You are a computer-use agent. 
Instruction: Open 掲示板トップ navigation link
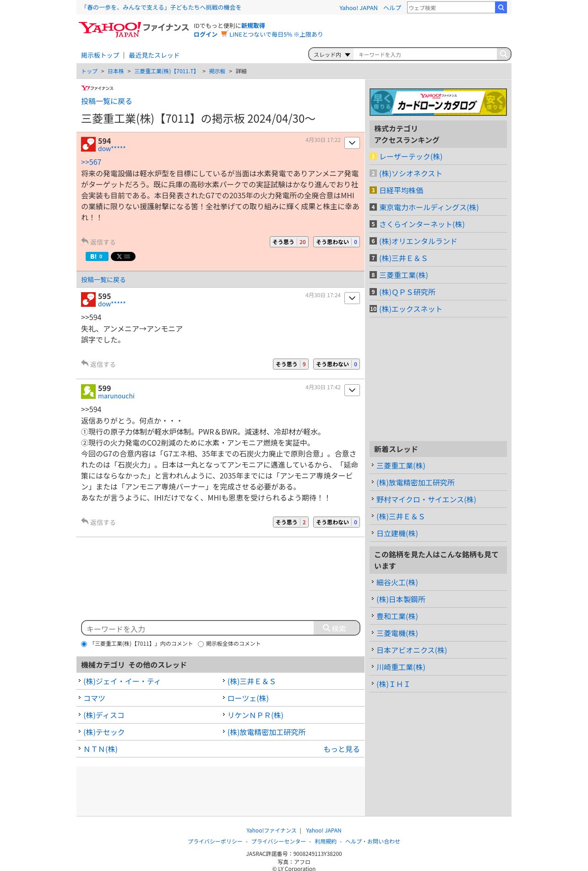[100, 55]
